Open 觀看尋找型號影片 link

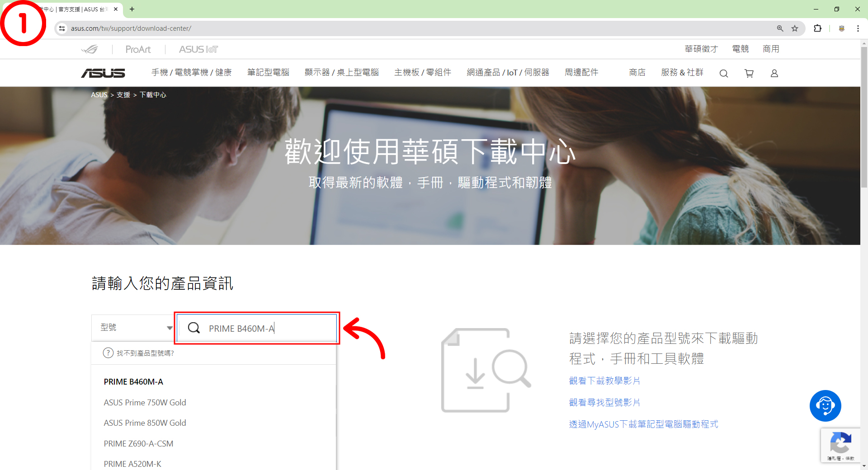coord(604,403)
